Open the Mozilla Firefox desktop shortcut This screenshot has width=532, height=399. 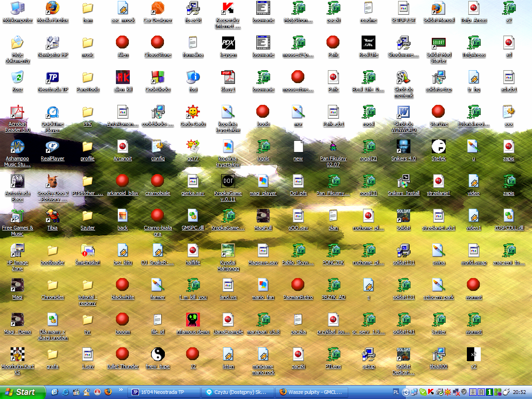pos(52,9)
